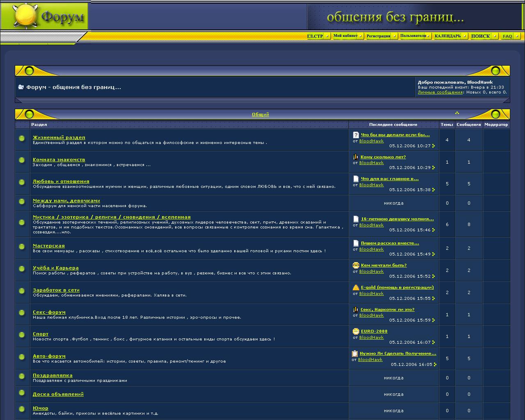Click the warning triangle icon beside 'E-gold'
Image resolution: width=525 pixels, height=420 pixels.
pyautogui.click(x=356, y=288)
